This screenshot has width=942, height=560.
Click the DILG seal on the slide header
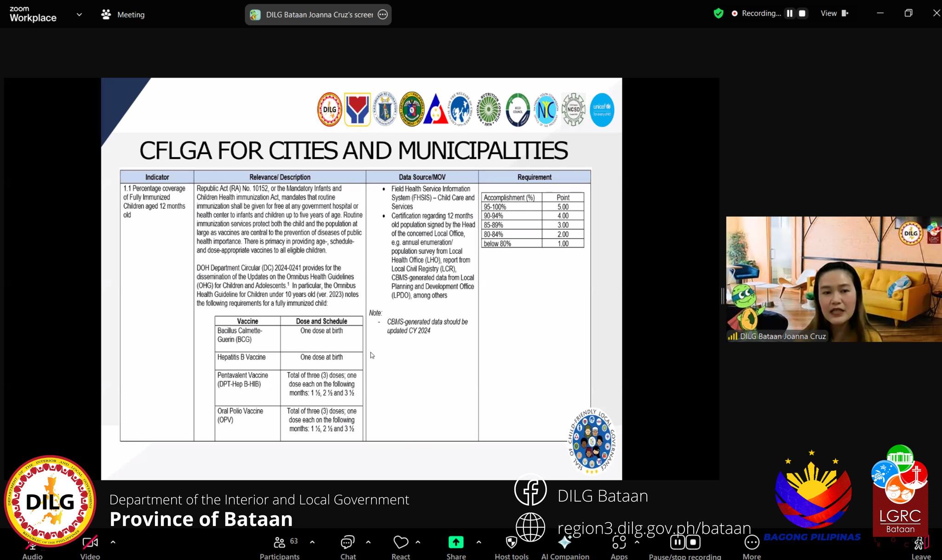(x=329, y=109)
